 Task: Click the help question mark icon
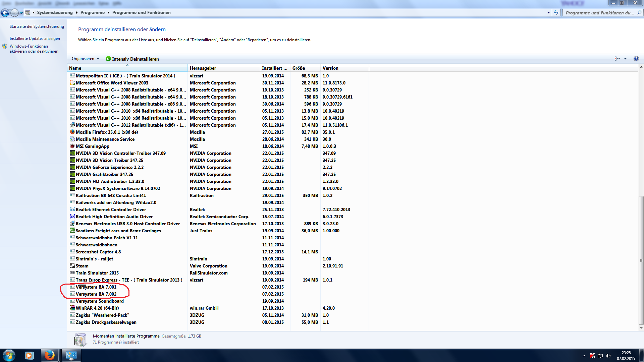point(636,59)
